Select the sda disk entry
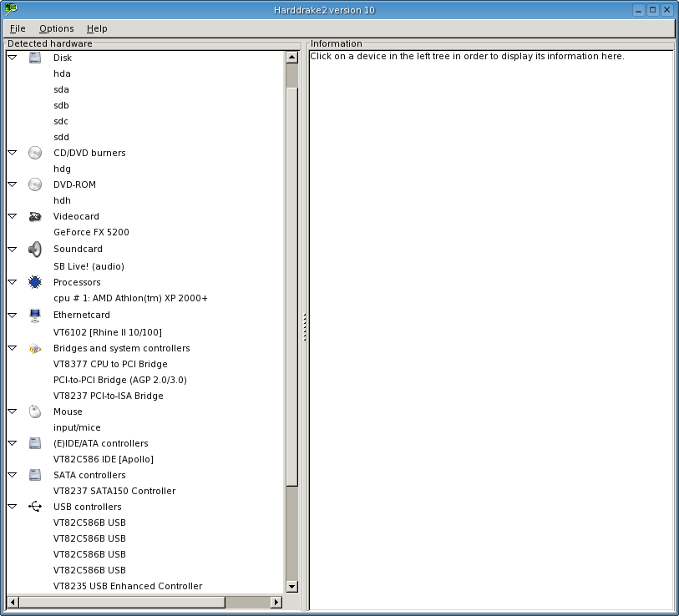 (61, 89)
